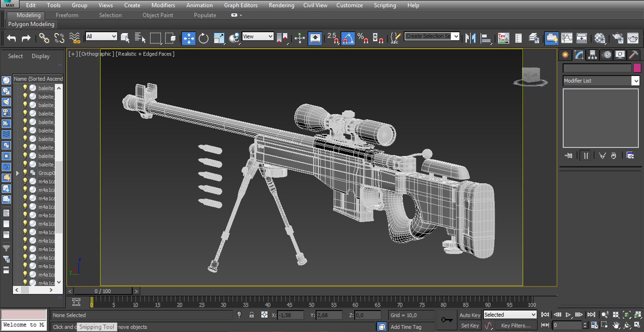Click the Set Key button
Image resolution: width=644 pixels, height=332 pixels.
tap(470, 325)
